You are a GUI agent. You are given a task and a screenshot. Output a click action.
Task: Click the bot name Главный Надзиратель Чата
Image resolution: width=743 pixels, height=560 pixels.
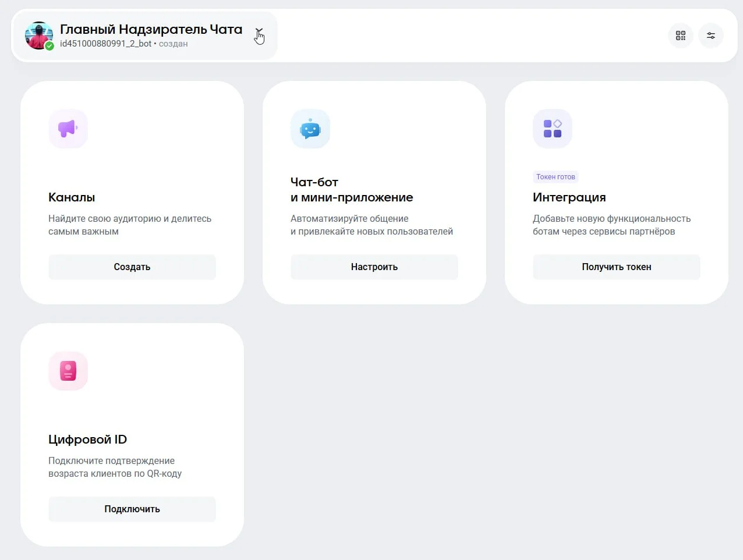pos(151,29)
